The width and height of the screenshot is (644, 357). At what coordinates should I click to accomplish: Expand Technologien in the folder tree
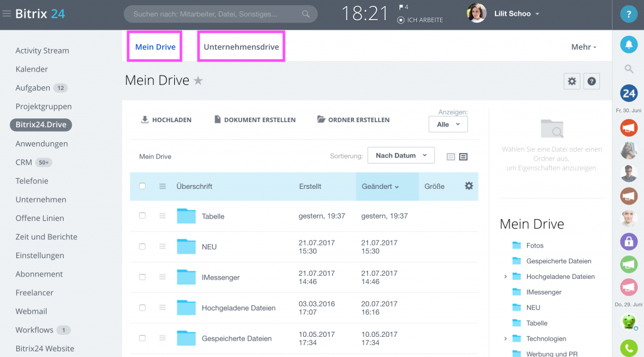[x=506, y=339]
